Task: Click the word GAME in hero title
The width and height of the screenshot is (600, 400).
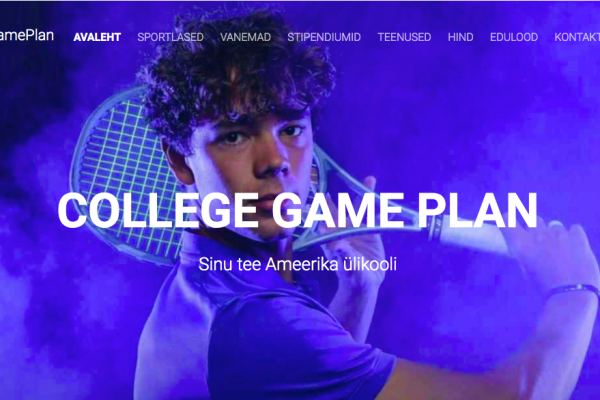Action: (x=338, y=211)
